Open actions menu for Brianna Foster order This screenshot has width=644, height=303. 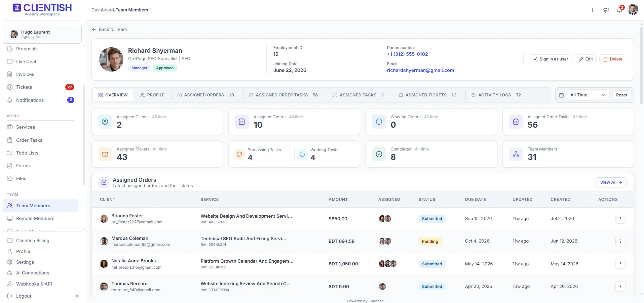(x=620, y=219)
